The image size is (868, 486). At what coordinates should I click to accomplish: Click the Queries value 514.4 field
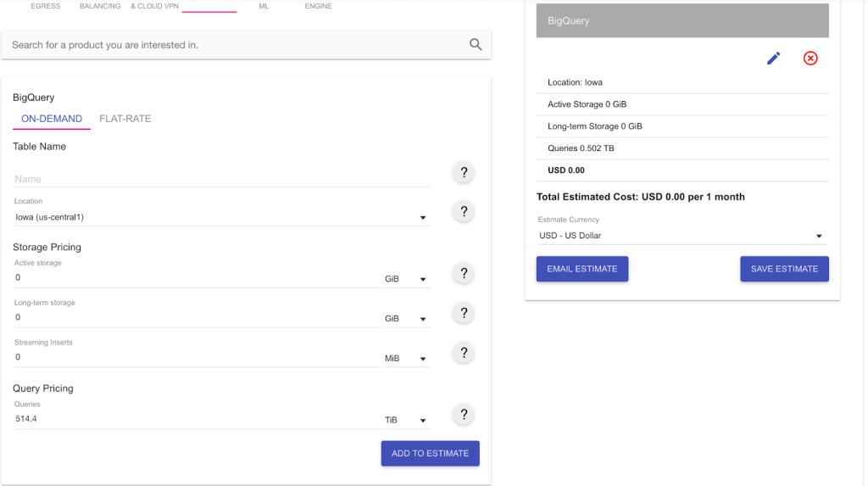(197, 419)
